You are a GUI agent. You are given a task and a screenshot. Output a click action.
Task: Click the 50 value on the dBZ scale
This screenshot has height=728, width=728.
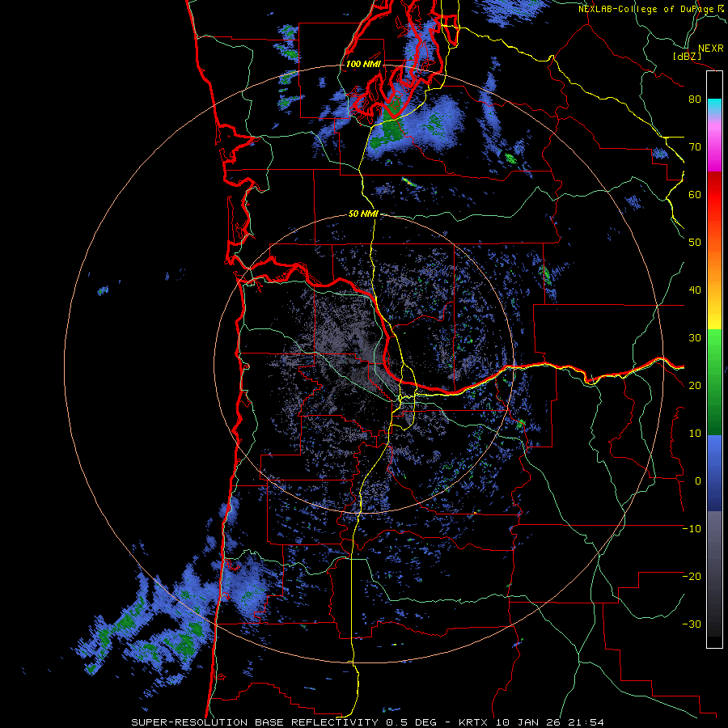(x=695, y=243)
